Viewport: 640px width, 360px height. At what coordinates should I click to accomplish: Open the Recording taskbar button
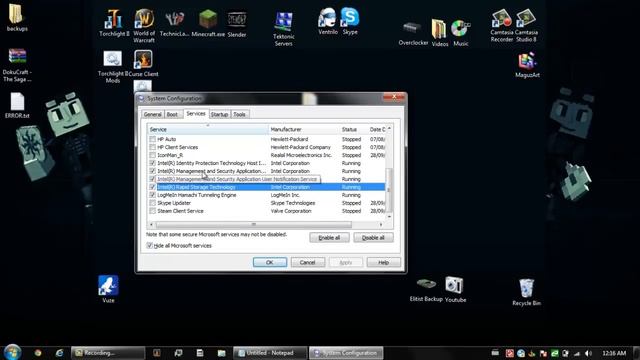coord(108,353)
